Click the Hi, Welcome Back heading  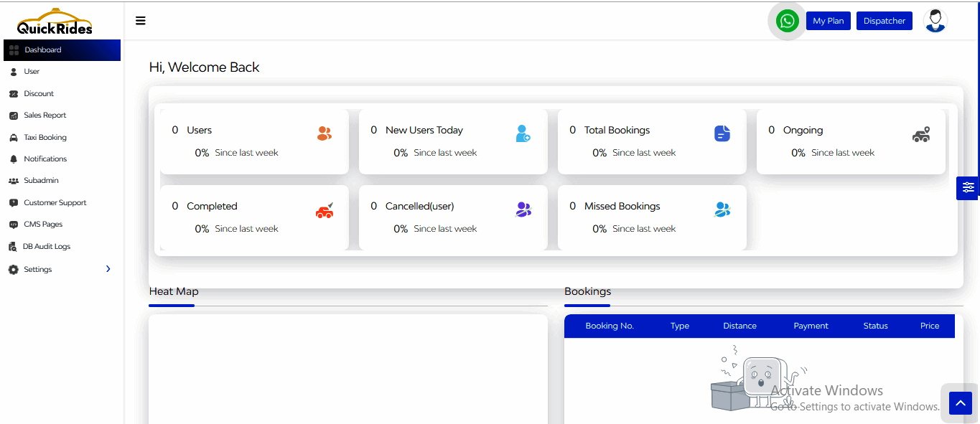(204, 67)
